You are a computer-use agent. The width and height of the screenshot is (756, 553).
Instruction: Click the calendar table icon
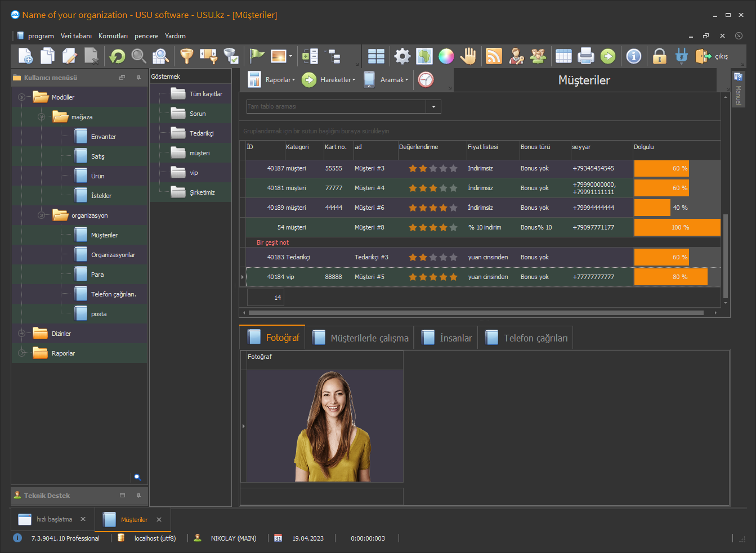tap(563, 56)
